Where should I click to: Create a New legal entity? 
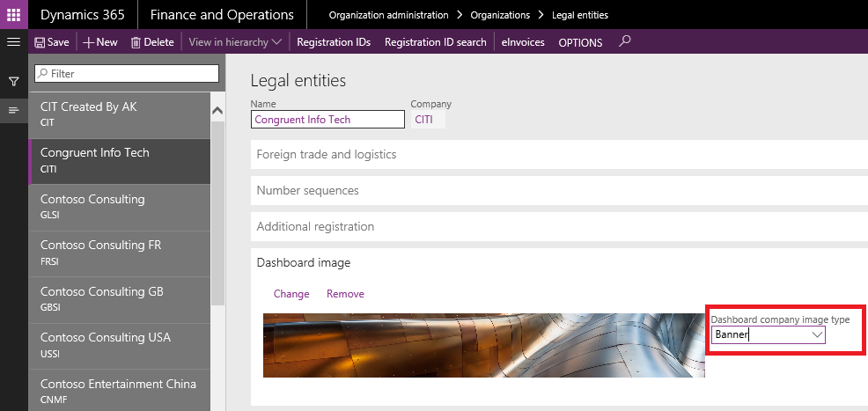click(100, 42)
